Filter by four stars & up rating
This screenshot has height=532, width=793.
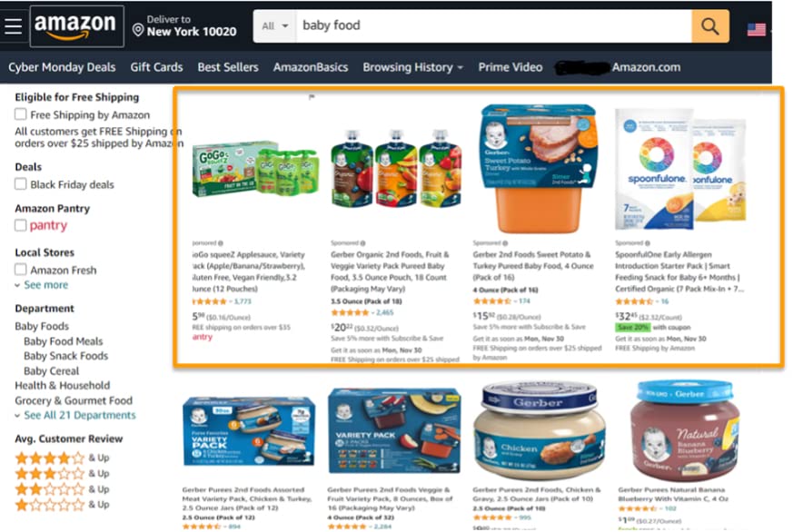[62, 458]
